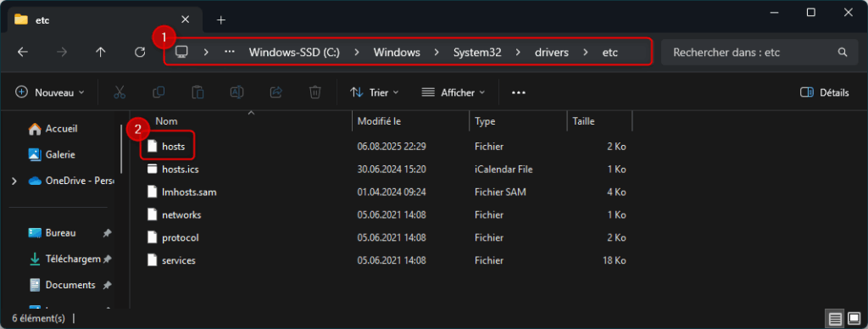
Task: Switch to details list view icon in status bar
Action: click(835, 319)
